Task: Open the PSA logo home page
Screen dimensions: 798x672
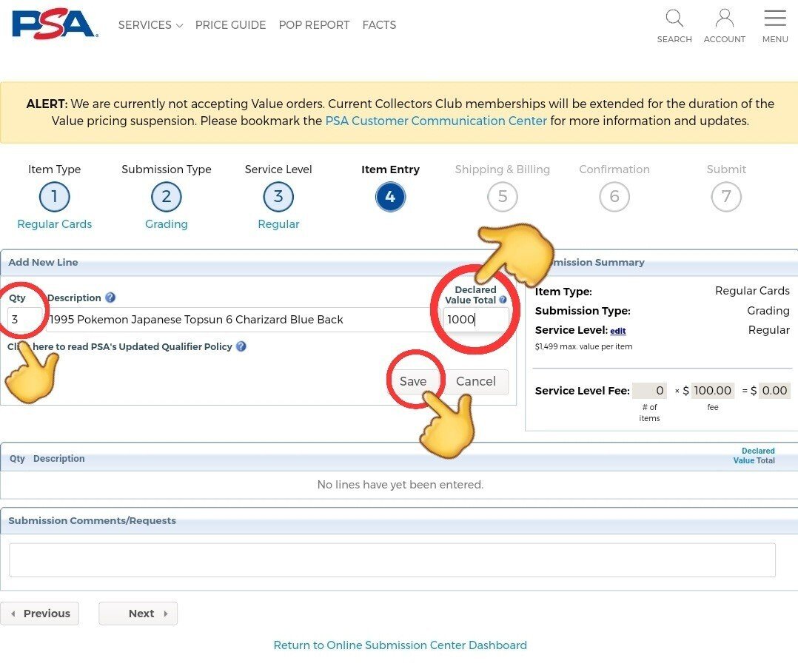Action: coord(55,24)
